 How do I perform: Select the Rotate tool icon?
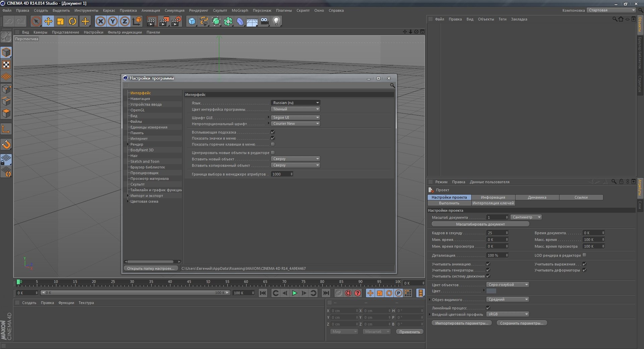(x=72, y=21)
